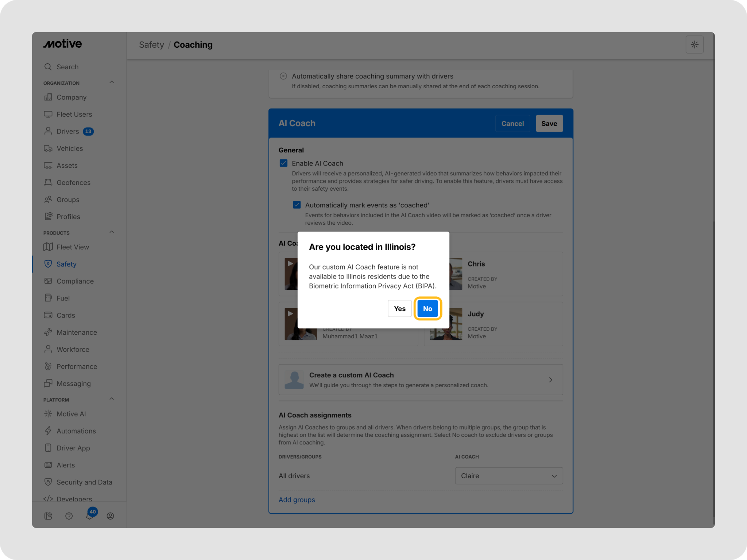The image size is (747, 560).
Task: Click the Add groups link
Action: [297, 499]
